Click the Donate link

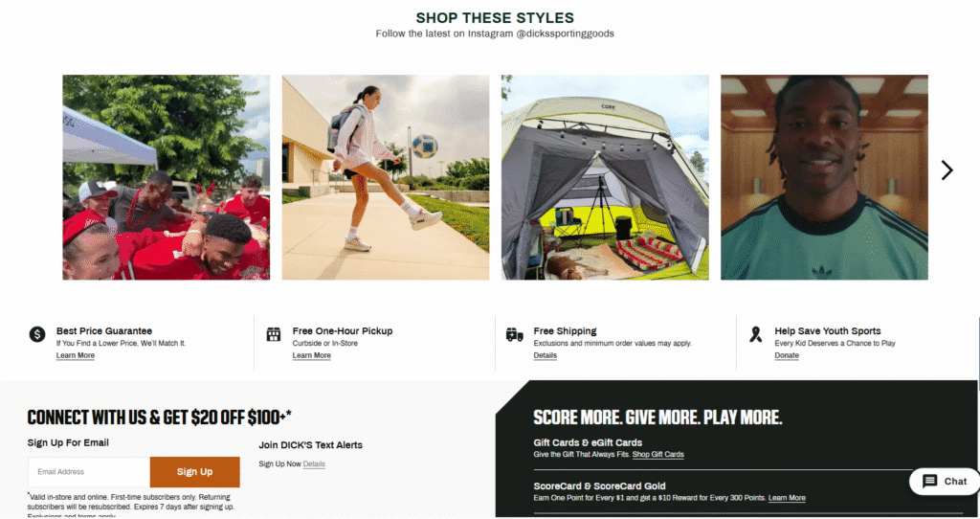[x=787, y=355]
